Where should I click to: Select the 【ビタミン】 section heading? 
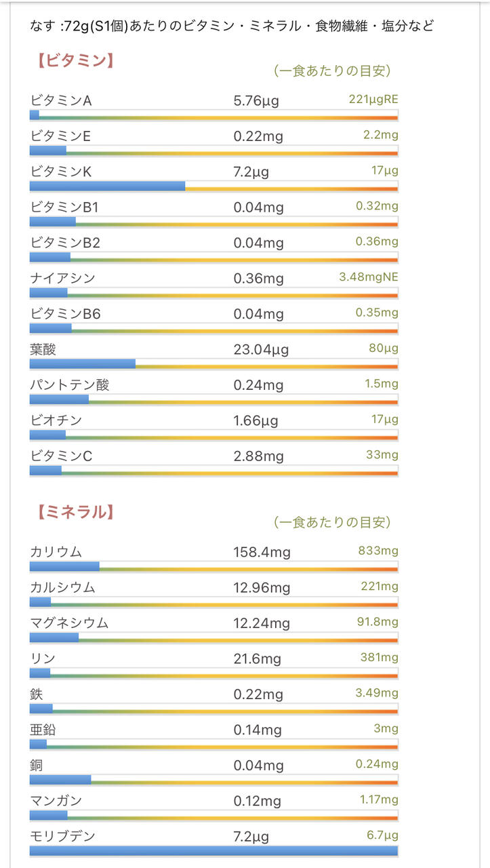pos(74,60)
